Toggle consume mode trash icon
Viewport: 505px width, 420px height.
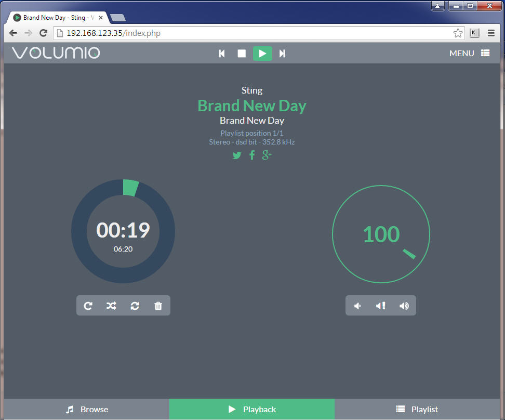pyautogui.click(x=158, y=306)
